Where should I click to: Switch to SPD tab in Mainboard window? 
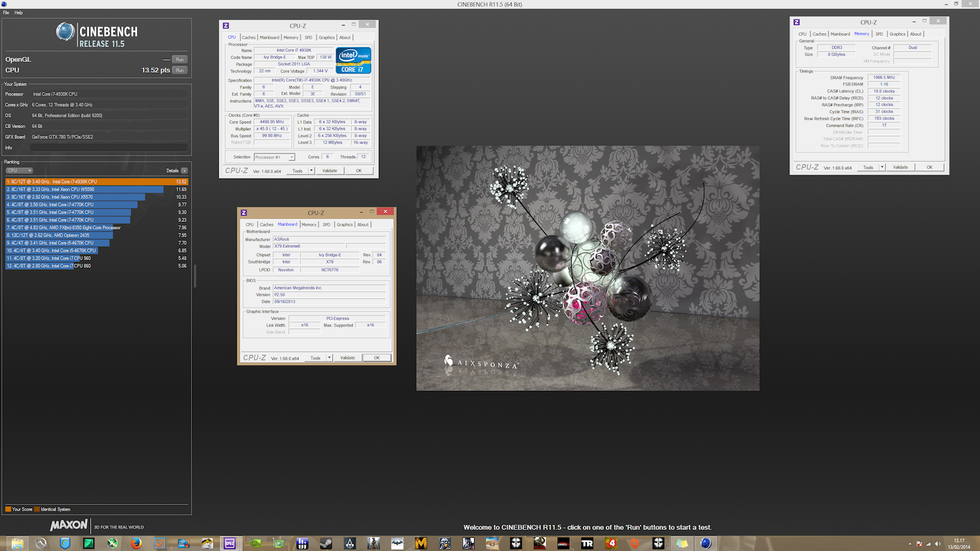327,224
